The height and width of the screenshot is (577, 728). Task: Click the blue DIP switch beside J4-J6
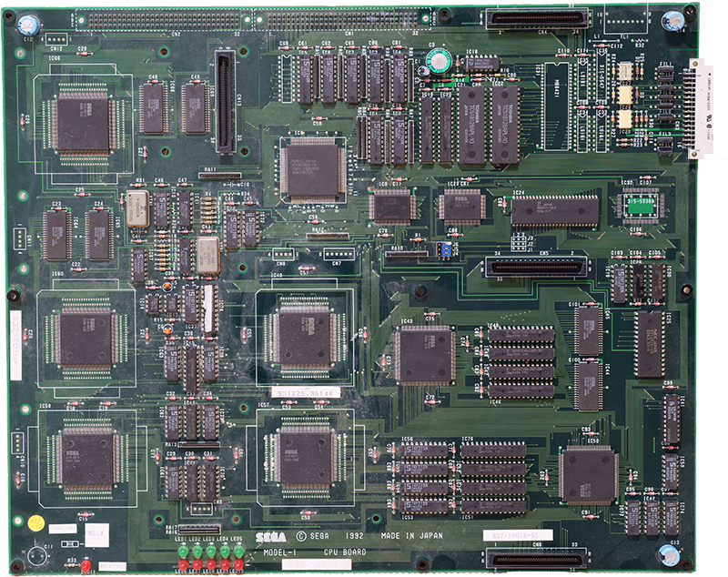tap(445, 249)
